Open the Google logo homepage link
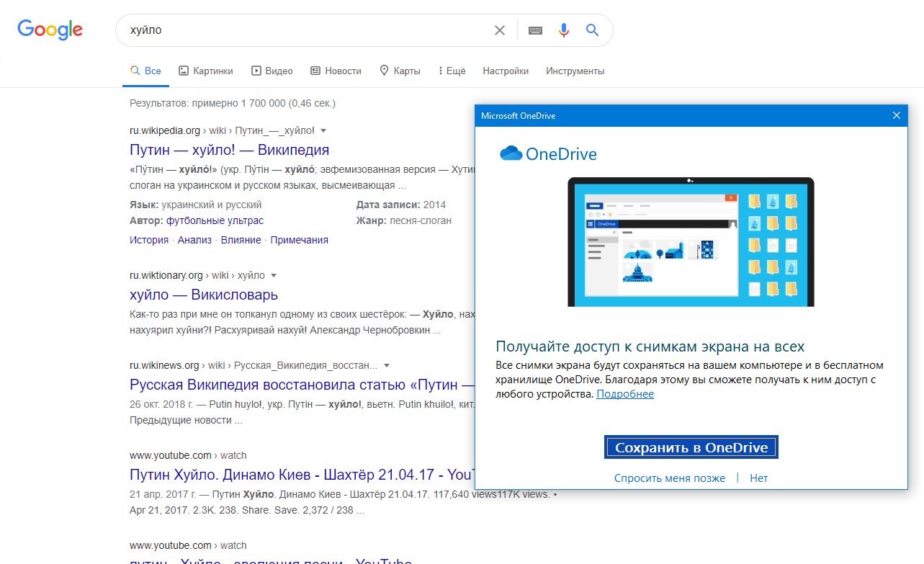The width and height of the screenshot is (924, 564). (x=50, y=30)
